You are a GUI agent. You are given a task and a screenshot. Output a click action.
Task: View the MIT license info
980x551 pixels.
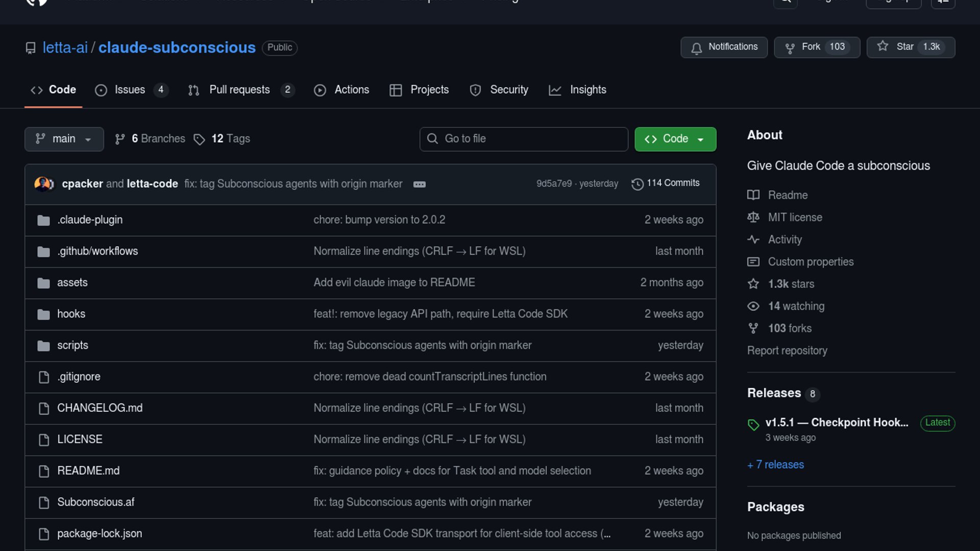(795, 217)
